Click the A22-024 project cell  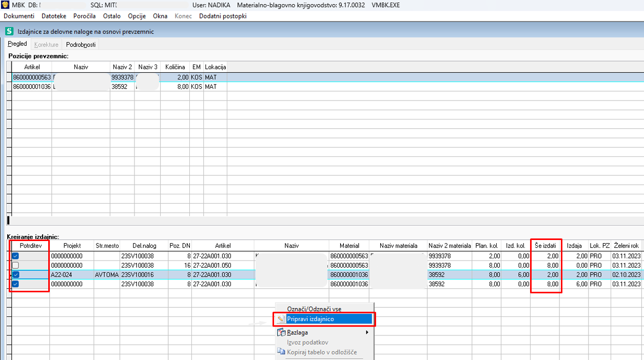tap(72, 275)
